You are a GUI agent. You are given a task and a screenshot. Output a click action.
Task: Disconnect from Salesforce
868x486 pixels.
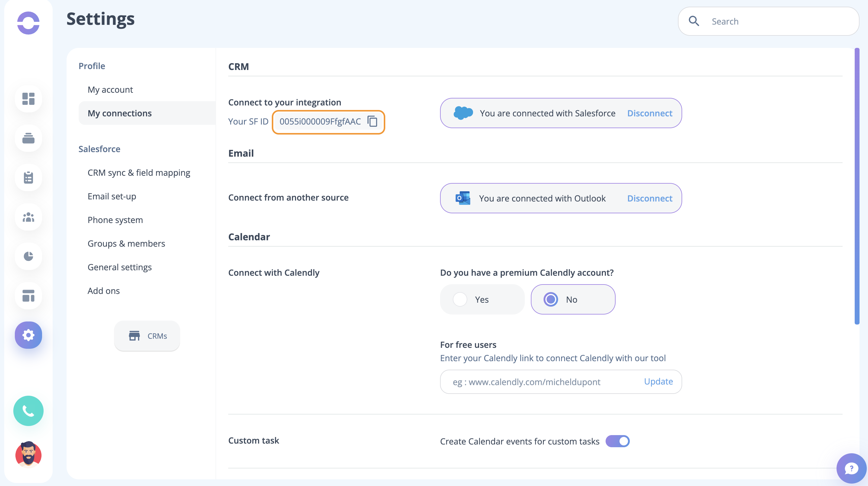(649, 113)
